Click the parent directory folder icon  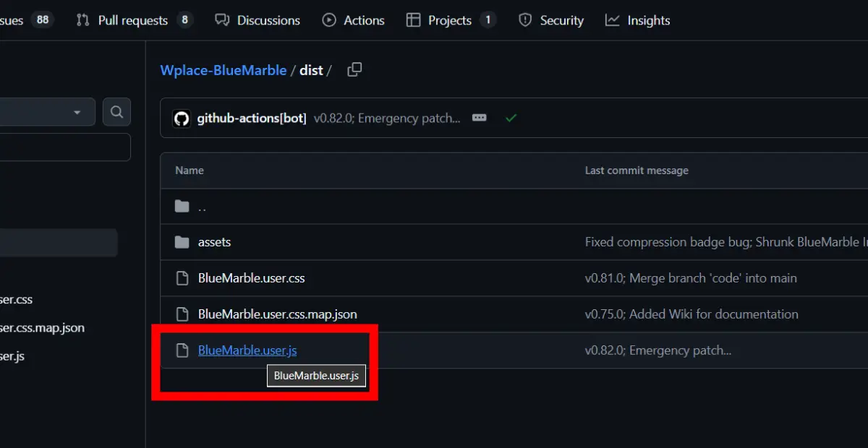[x=182, y=207]
